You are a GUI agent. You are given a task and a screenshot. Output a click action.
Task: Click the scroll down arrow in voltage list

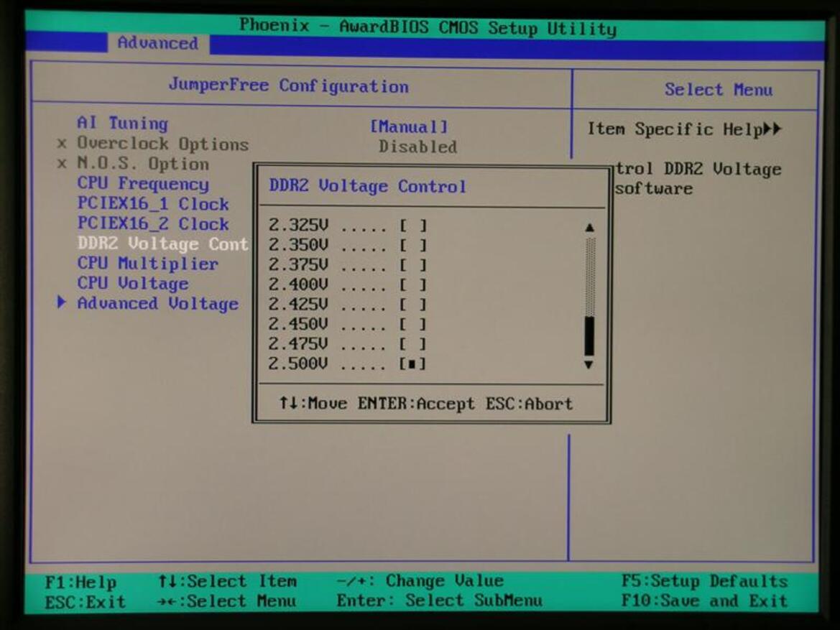(x=589, y=364)
